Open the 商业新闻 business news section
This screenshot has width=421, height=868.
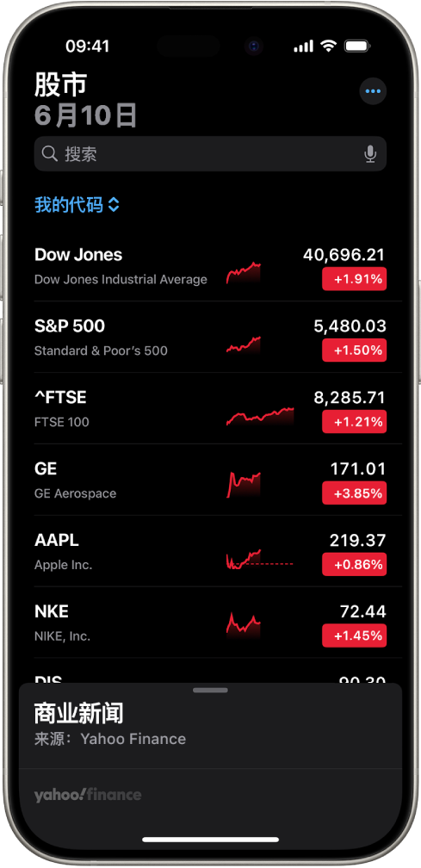click(x=78, y=714)
